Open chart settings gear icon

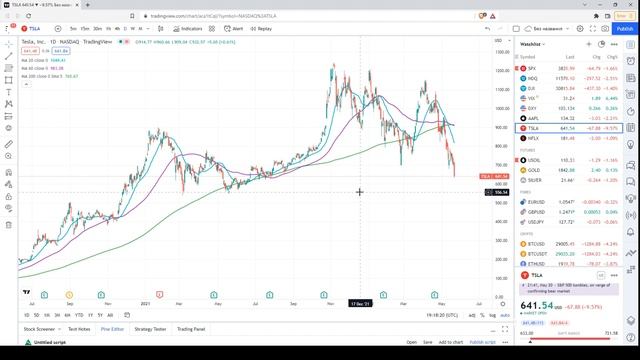pyautogui.click(x=580, y=29)
